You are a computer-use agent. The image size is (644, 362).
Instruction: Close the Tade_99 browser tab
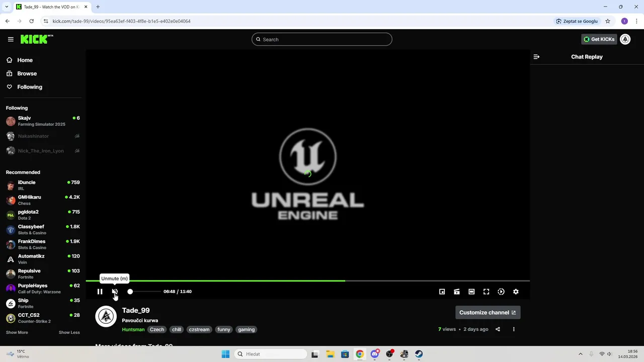[86, 7]
